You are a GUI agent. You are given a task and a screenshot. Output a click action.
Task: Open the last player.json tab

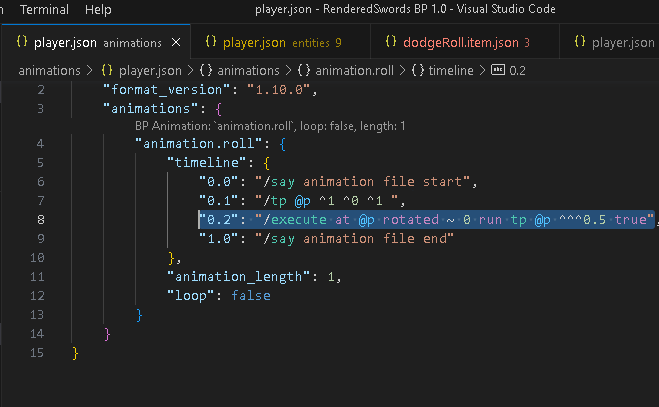pos(609,42)
